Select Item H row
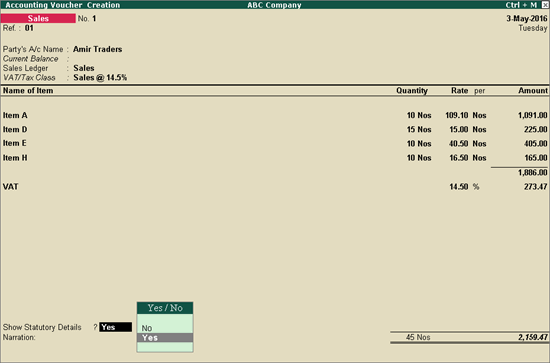Image resolution: width=550 pixels, height=363 pixels. click(275, 158)
